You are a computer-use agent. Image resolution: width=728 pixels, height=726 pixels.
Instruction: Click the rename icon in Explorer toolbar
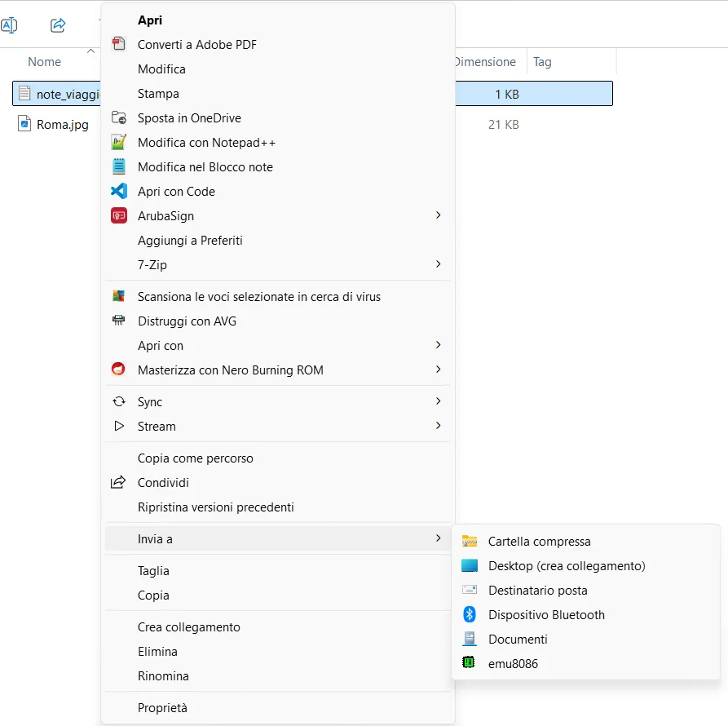pyautogui.click(x=9, y=25)
